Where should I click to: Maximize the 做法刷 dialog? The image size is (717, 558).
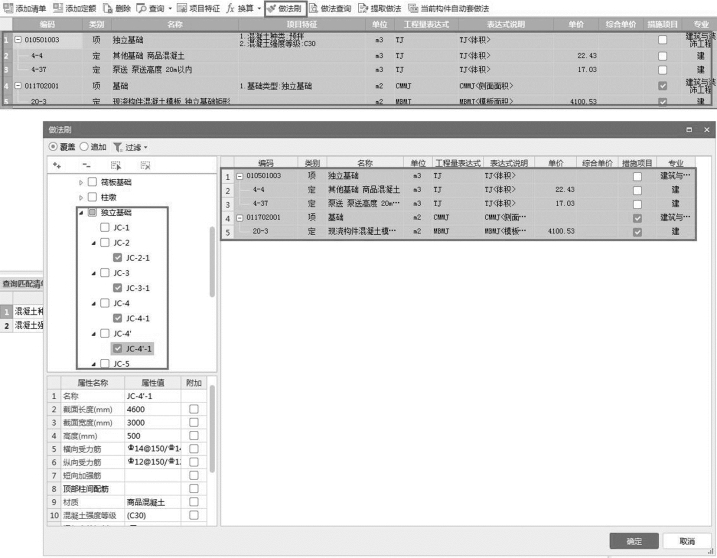pyautogui.click(x=689, y=130)
